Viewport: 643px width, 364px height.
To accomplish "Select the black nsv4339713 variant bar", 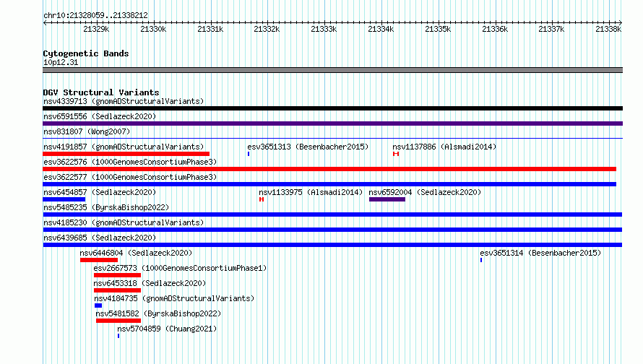I will (x=332, y=108).
